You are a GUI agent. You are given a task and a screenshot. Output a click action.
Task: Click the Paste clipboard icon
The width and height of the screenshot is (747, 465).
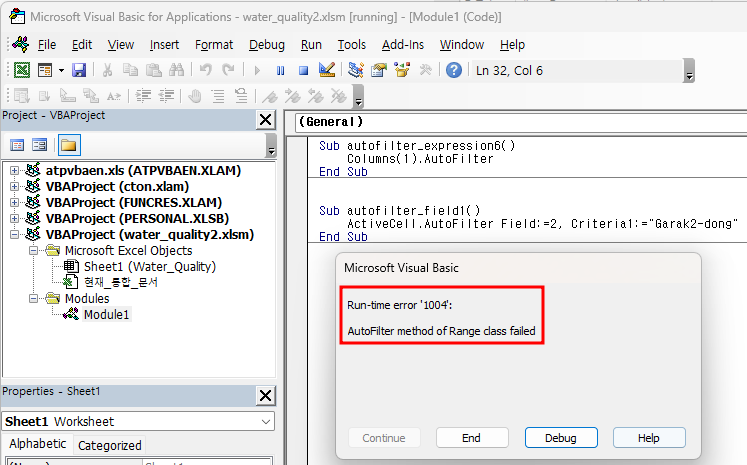153,71
